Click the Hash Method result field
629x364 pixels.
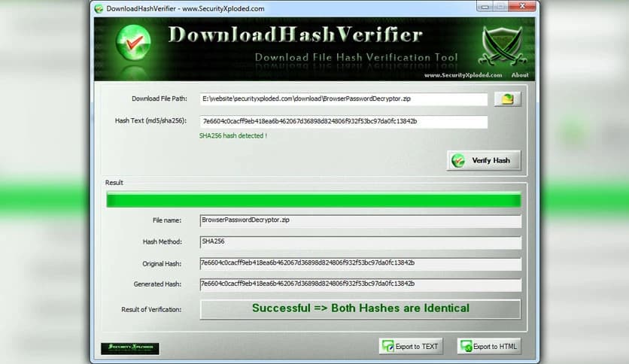pos(360,242)
